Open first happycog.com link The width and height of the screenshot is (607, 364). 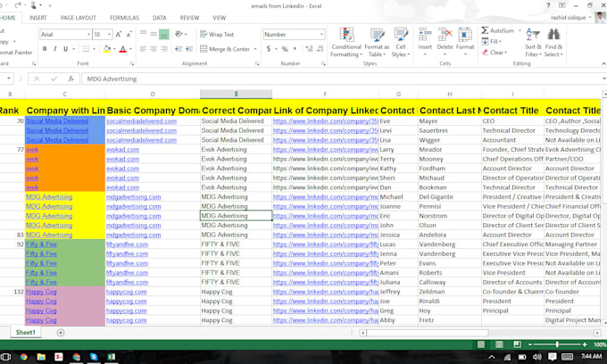[x=127, y=292]
